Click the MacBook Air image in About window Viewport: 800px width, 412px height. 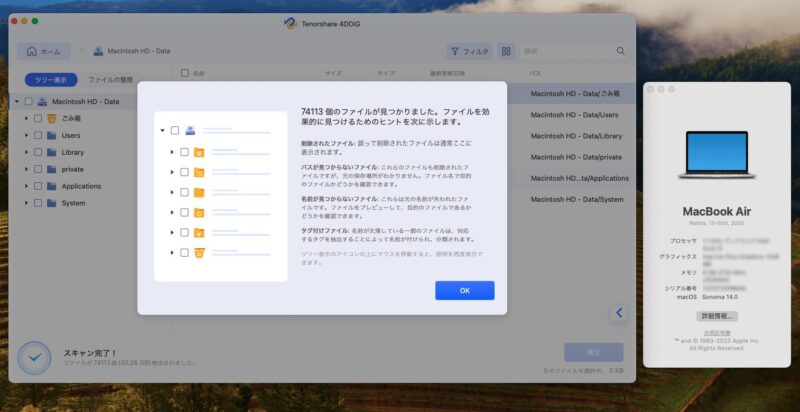[717, 154]
